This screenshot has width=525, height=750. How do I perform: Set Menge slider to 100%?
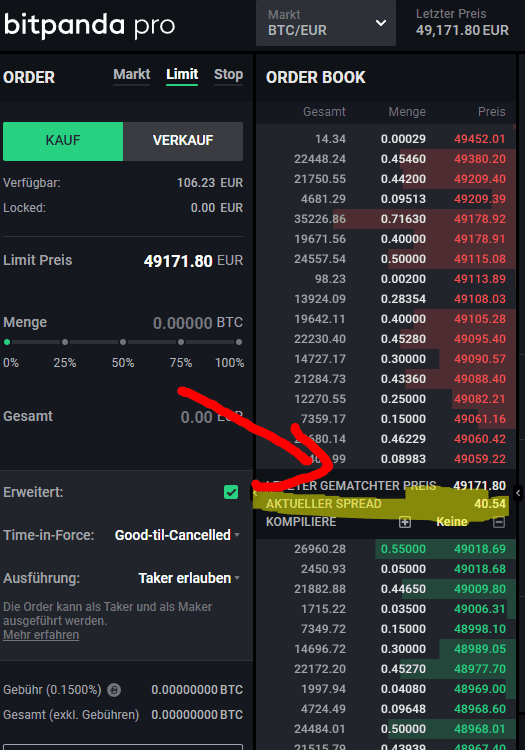tap(239, 342)
